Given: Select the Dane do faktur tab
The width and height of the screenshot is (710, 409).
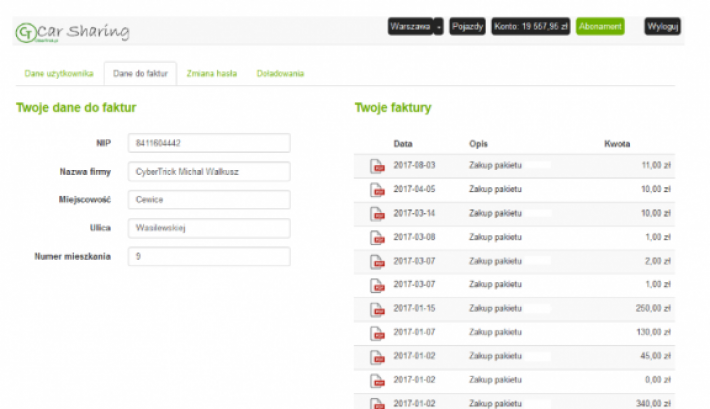Looking at the screenshot, I should tap(140, 74).
